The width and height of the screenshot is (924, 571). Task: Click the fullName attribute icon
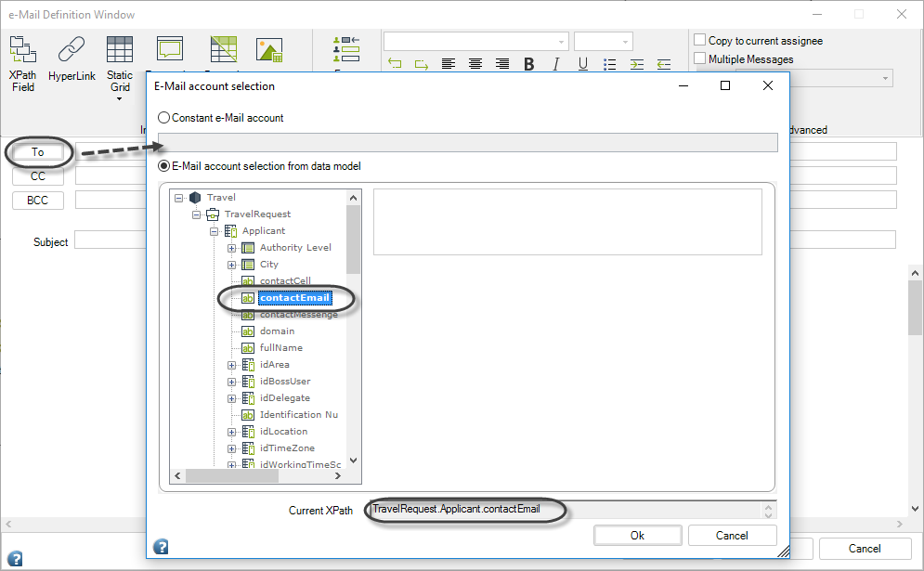(x=248, y=348)
